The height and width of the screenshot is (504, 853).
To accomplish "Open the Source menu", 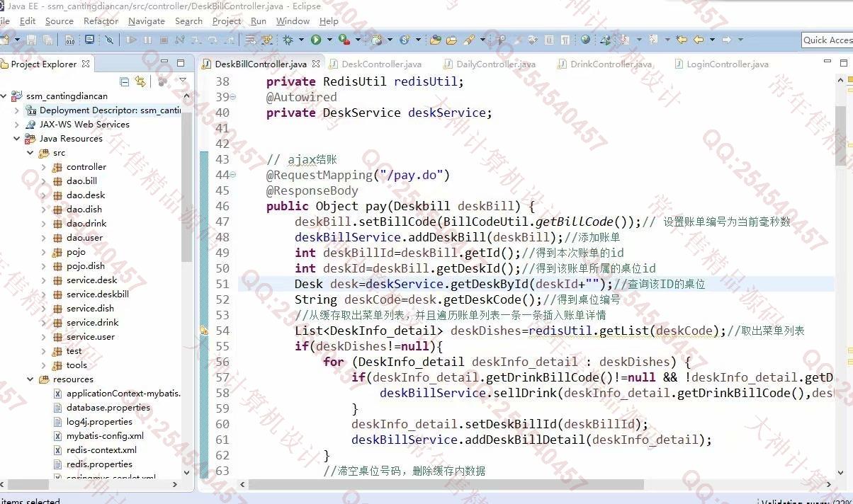I will [x=60, y=21].
